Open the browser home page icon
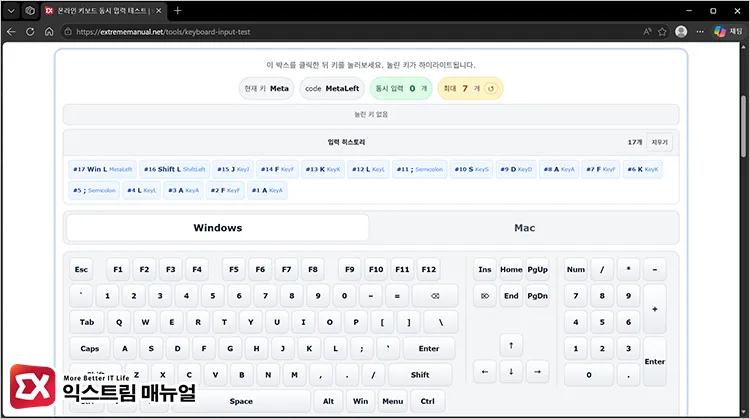Viewport: 750px width, 419px height. (49, 32)
